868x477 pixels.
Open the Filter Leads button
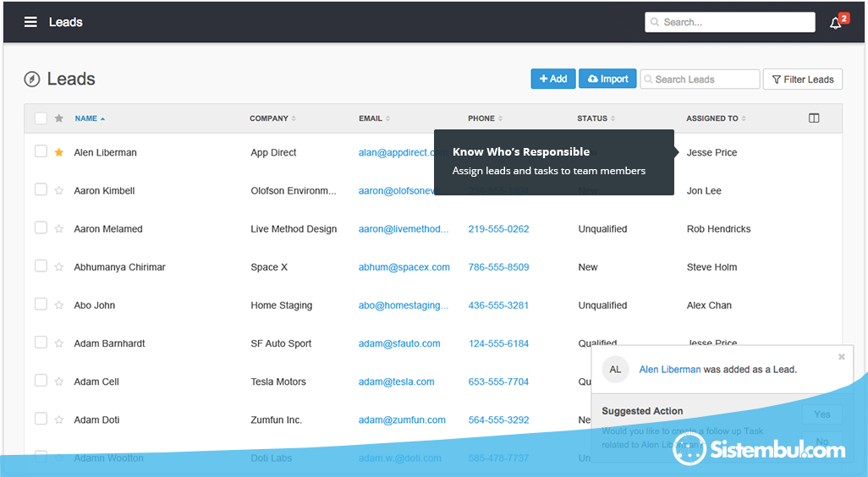coord(803,79)
